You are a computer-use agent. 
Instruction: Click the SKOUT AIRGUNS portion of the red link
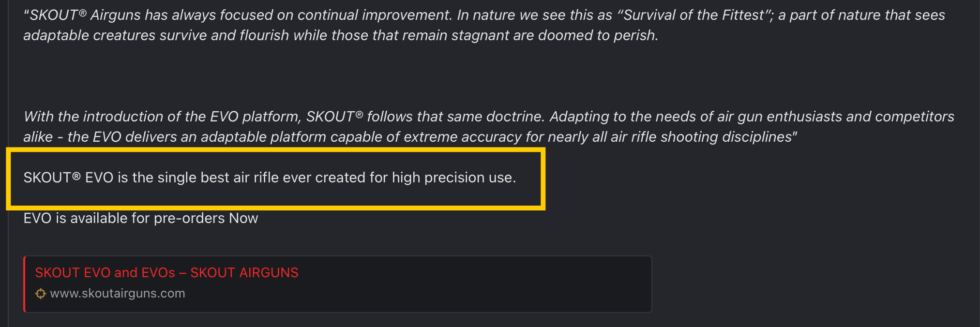pyautogui.click(x=244, y=273)
